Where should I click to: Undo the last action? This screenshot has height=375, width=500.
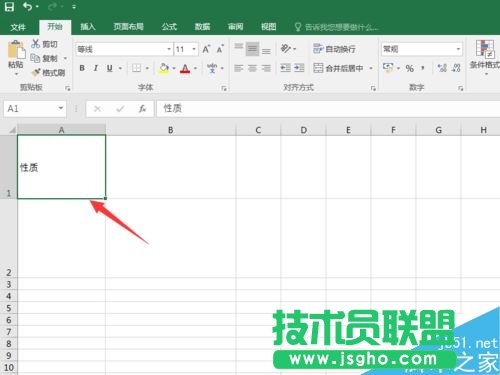pyautogui.click(x=28, y=6)
